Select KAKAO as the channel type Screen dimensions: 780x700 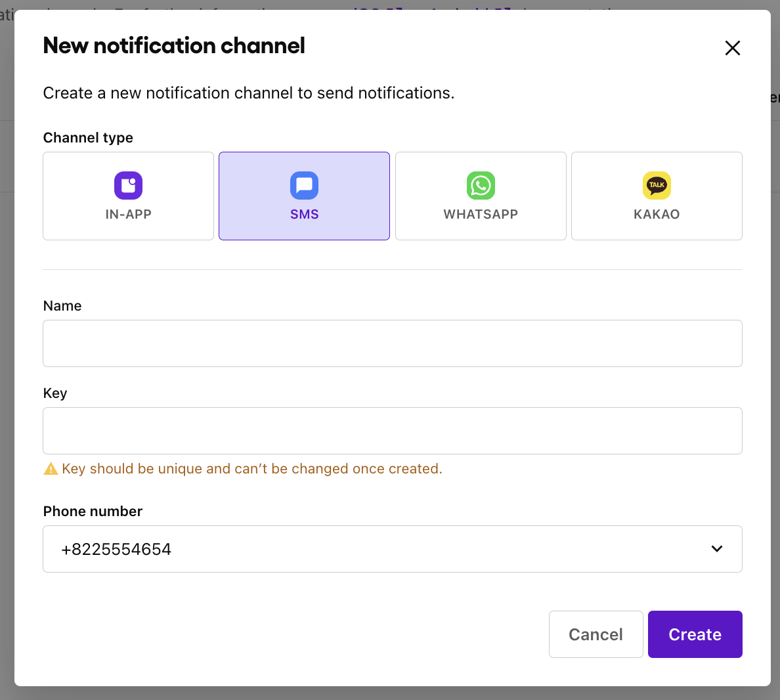657,196
